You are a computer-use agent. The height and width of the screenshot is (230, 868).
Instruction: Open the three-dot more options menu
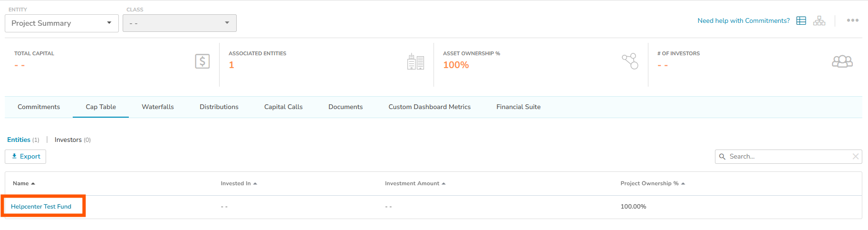coord(852,20)
